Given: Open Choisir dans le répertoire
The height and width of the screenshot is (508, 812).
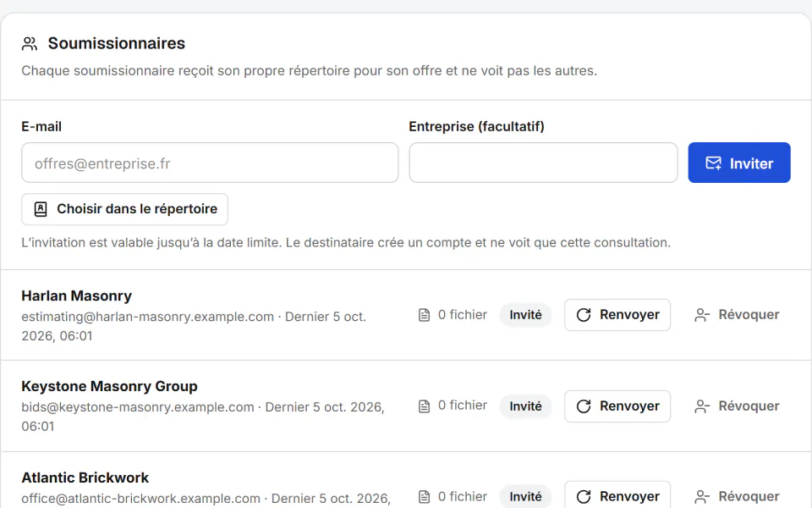Looking at the screenshot, I should [125, 209].
